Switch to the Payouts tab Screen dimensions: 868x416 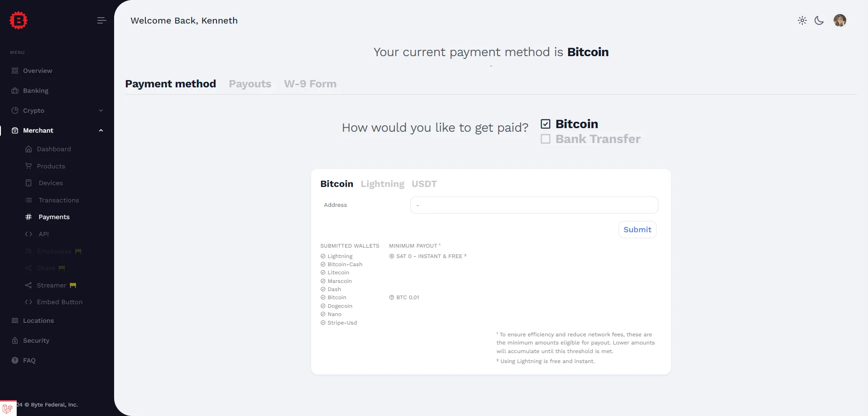[249, 84]
